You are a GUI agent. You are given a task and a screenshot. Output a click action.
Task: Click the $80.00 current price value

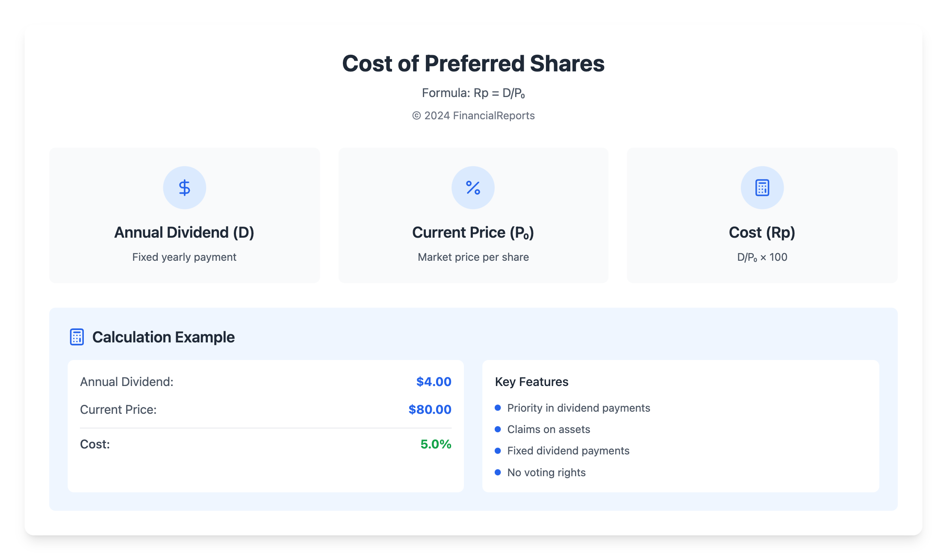point(430,410)
